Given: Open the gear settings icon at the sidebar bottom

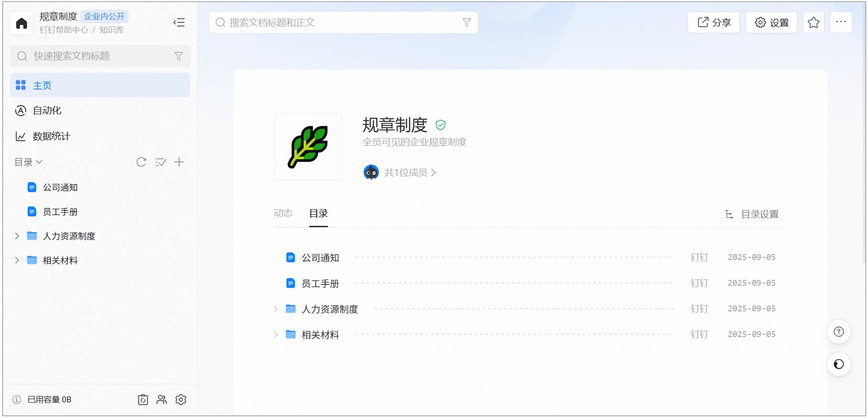Looking at the screenshot, I should 181,400.
